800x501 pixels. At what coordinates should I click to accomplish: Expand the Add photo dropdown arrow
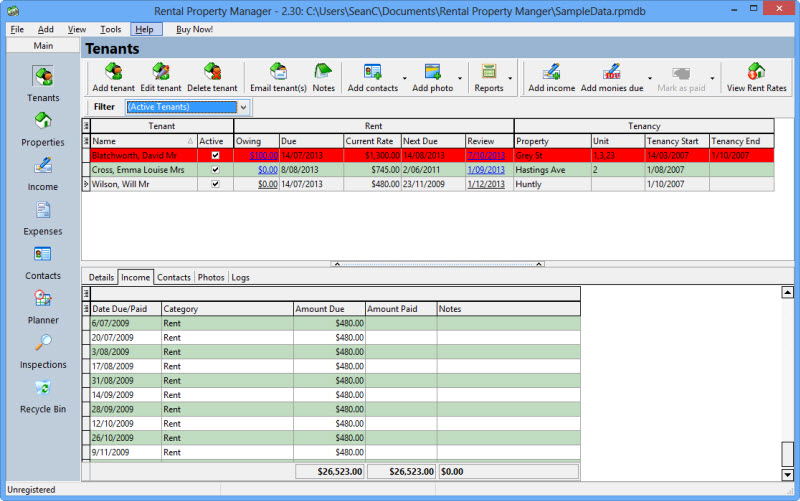(460, 77)
